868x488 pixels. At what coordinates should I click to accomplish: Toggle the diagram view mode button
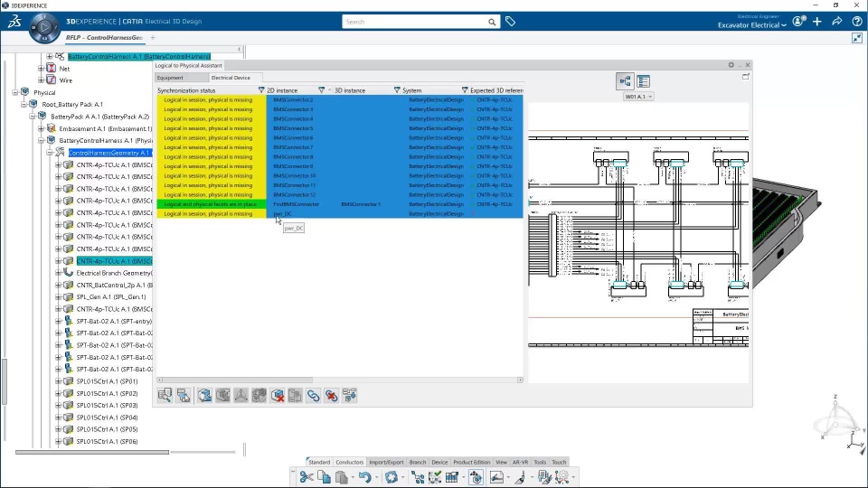click(x=625, y=81)
